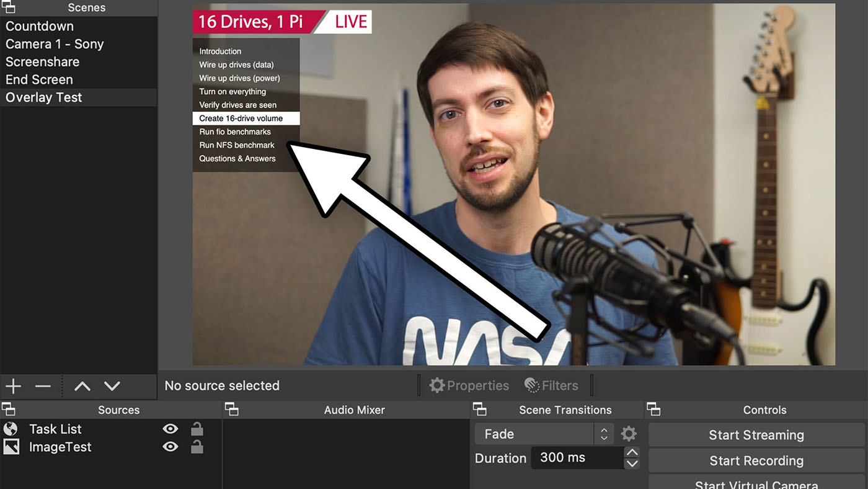Open source Filters button
The width and height of the screenshot is (868, 489).
[x=551, y=385]
